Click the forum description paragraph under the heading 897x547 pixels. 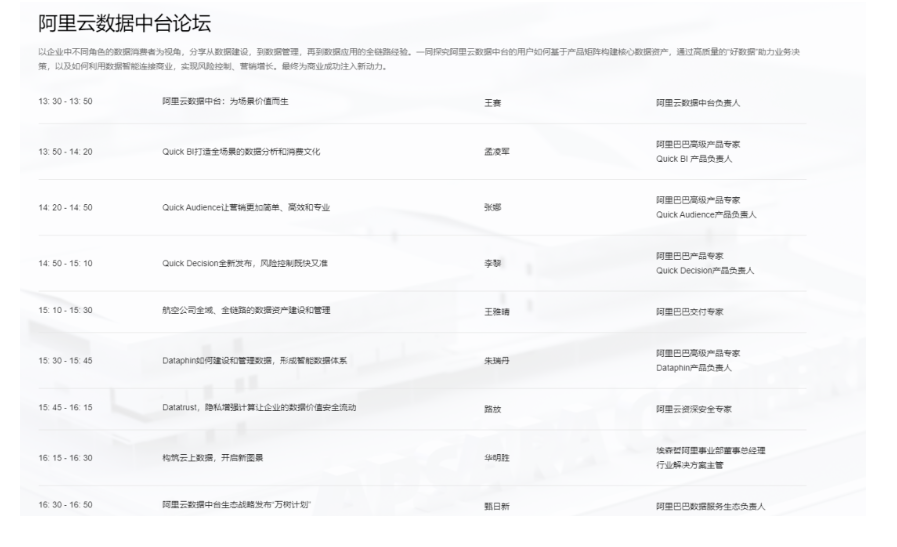tap(419, 59)
